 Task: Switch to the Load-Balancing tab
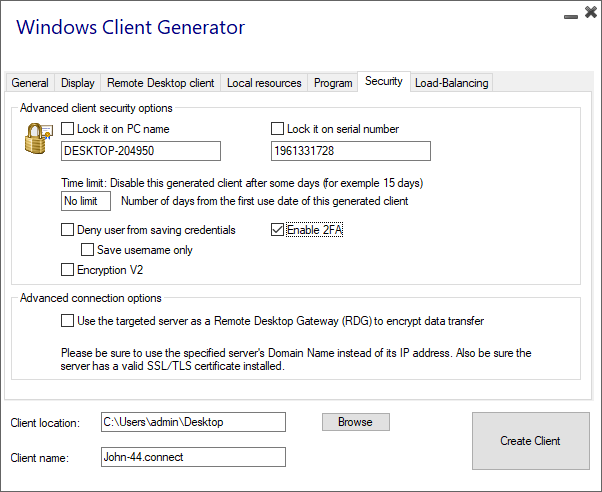[451, 83]
